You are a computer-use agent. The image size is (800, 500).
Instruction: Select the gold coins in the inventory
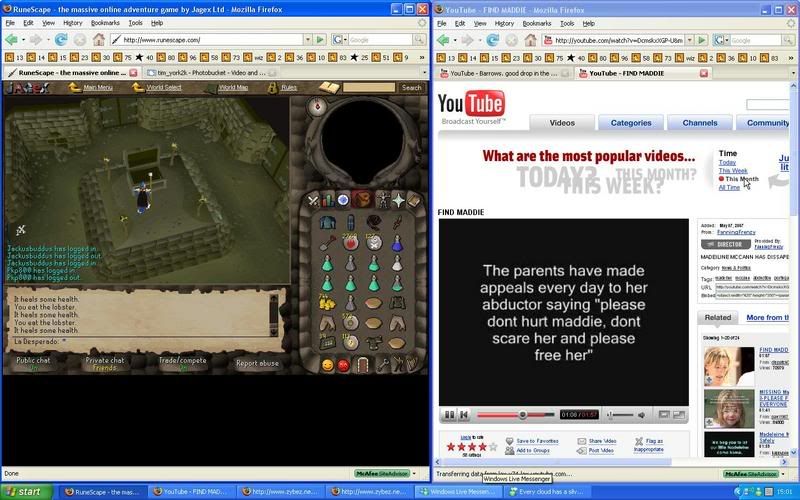pyautogui.click(x=327, y=304)
